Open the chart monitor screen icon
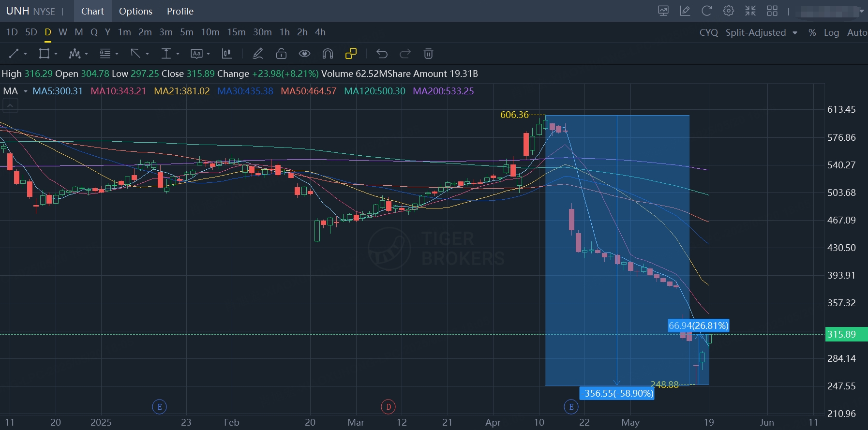This screenshot has width=868, height=430. click(663, 11)
